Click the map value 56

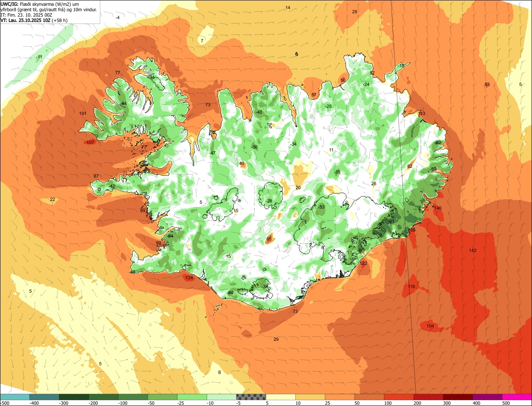click(343, 81)
